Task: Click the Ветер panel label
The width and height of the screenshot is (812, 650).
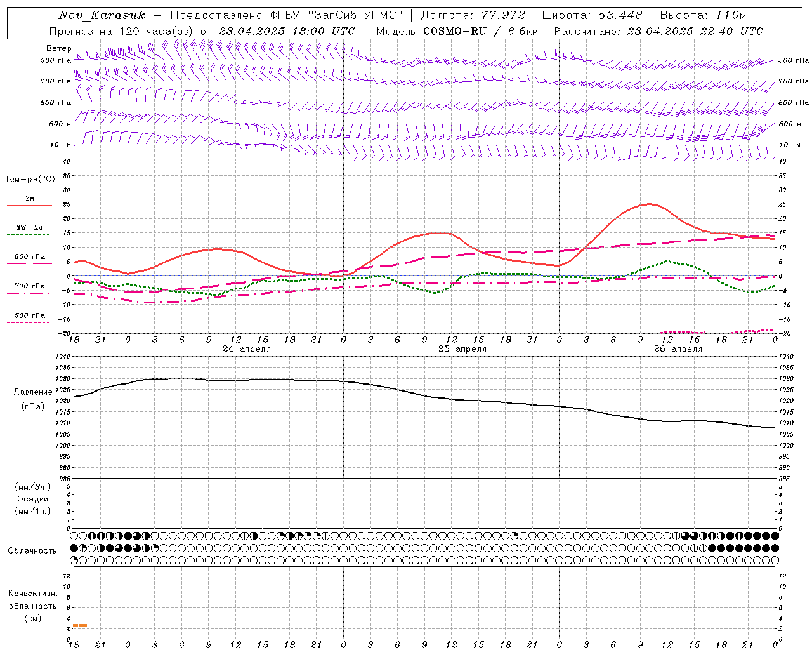Action: point(58,48)
